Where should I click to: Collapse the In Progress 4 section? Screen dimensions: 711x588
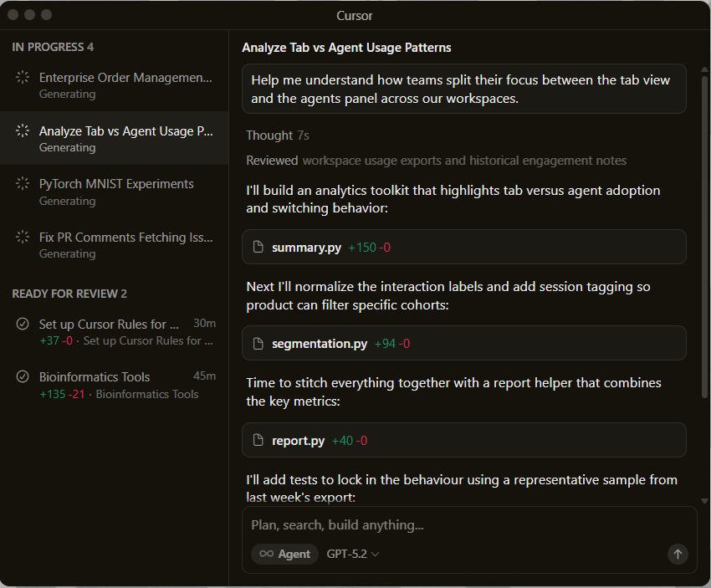click(x=53, y=48)
